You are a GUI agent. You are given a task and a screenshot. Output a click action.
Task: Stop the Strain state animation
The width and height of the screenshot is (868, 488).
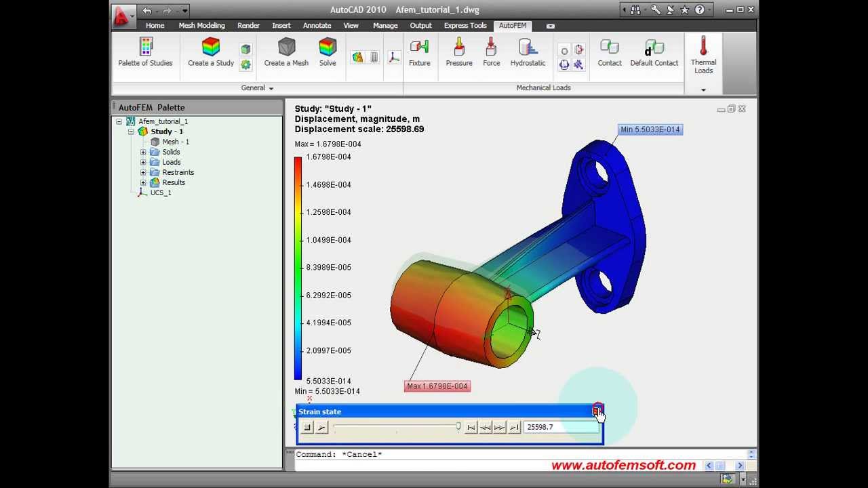(x=307, y=427)
